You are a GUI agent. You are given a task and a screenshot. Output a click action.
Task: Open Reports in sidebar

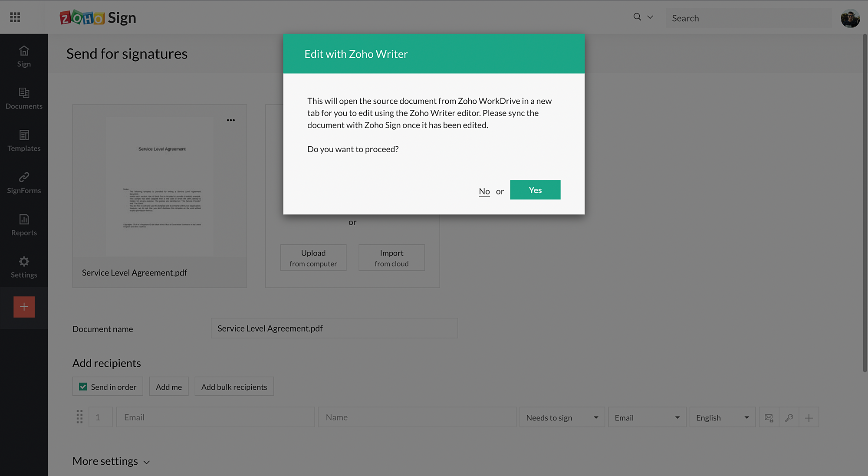(24, 225)
